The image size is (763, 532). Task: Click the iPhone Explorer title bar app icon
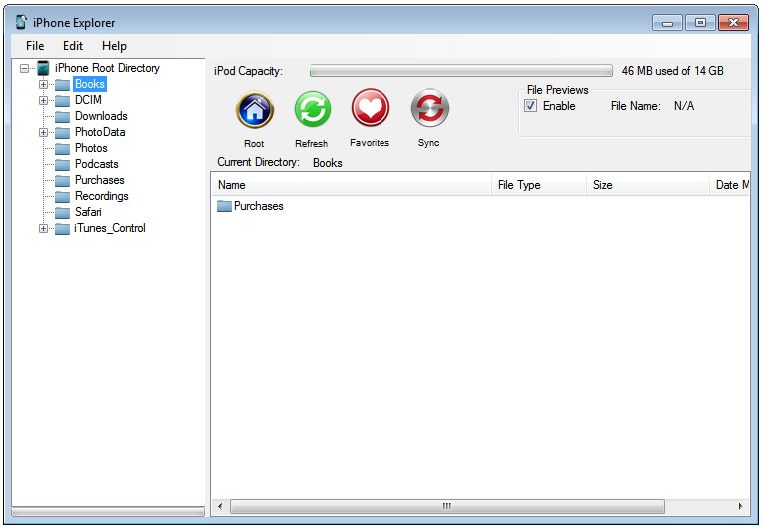tap(21, 22)
